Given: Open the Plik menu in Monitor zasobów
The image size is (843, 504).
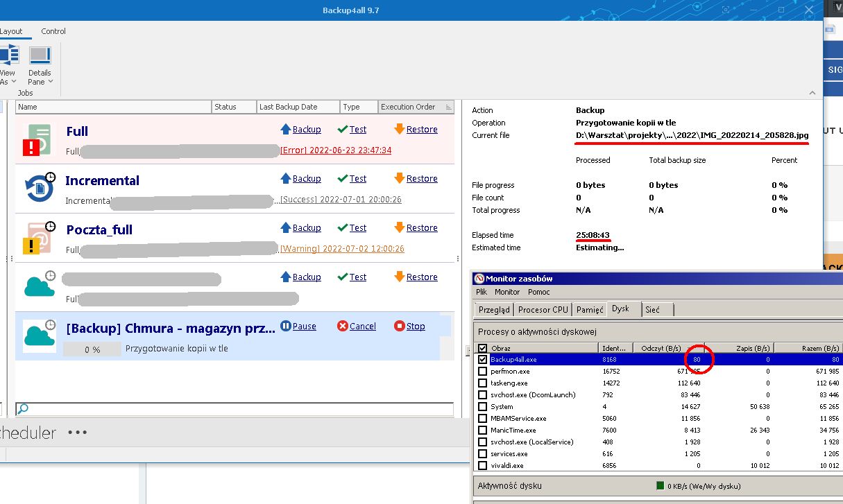Looking at the screenshot, I should coord(482,292).
